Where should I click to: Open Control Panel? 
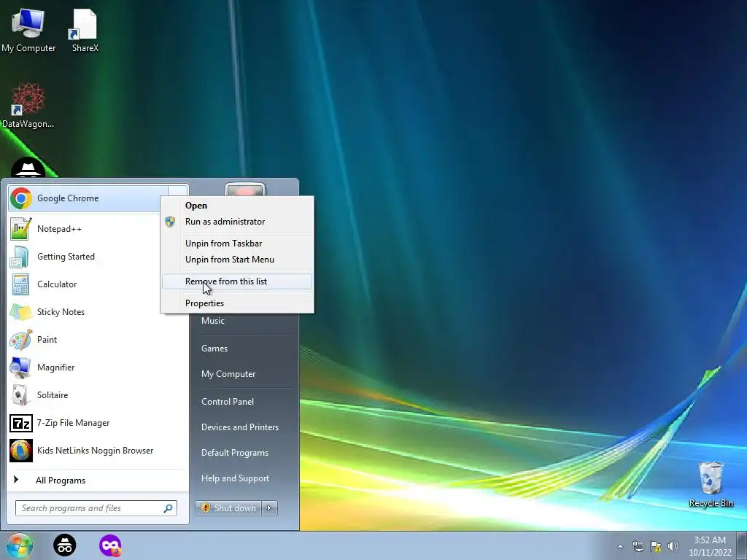tap(244, 402)
